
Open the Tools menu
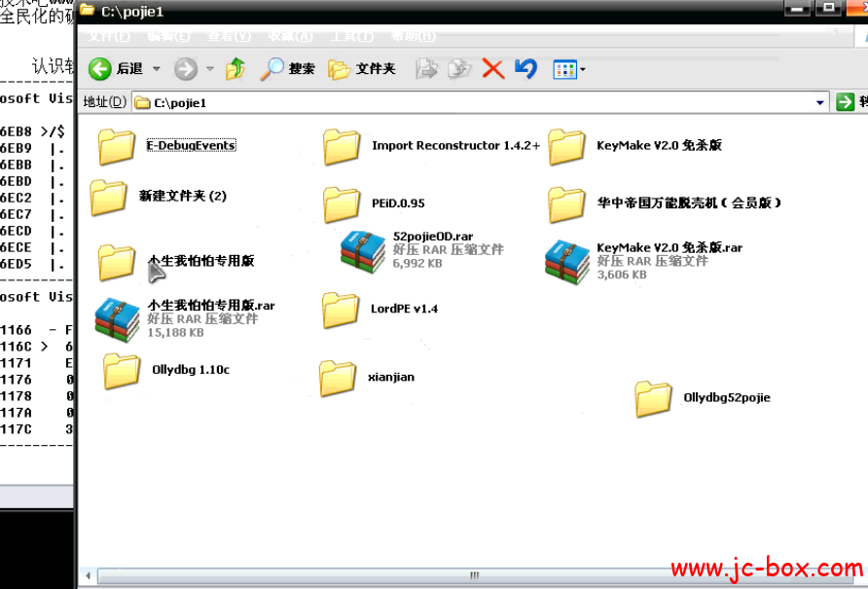[x=351, y=37]
